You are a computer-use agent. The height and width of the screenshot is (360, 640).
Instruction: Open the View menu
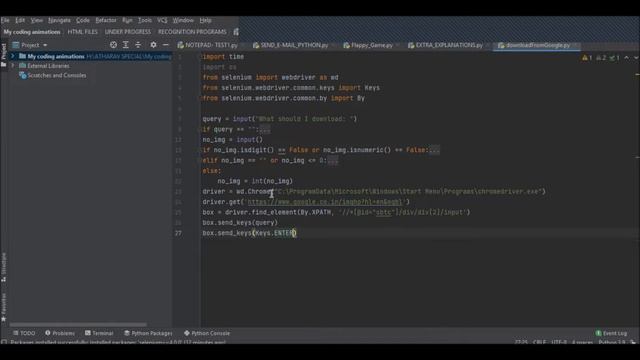36,20
